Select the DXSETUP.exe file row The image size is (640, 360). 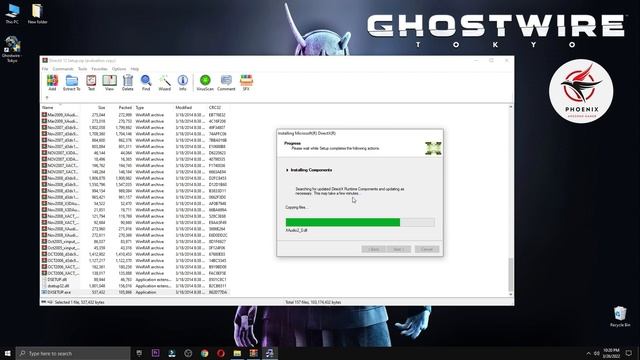pyautogui.click(x=135, y=292)
